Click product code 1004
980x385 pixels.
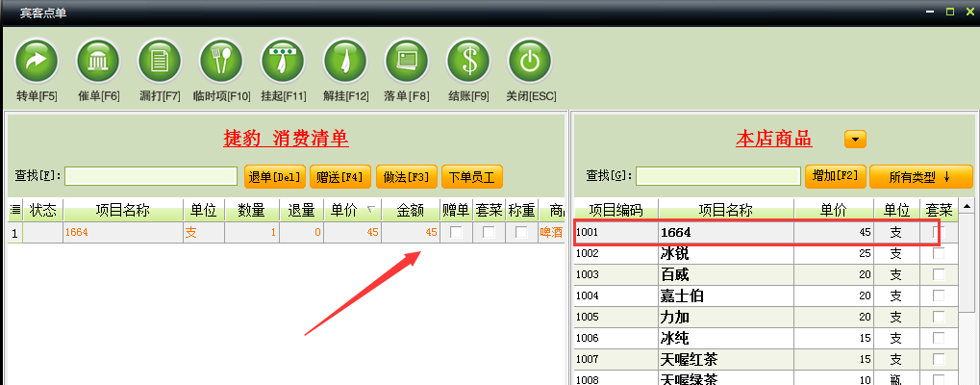coord(588,295)
